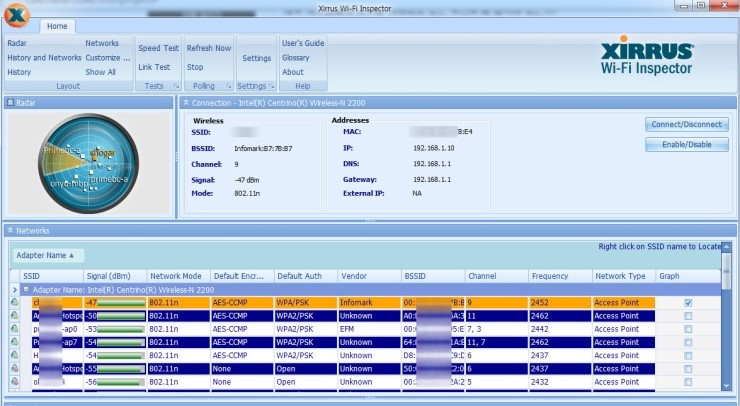Select the EFM vendor cell

point(370,329)
